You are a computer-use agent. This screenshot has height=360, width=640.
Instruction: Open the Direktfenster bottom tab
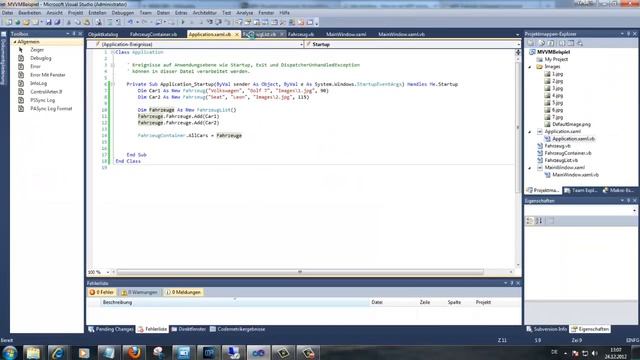pyautogui.click(x=188, y=329)
